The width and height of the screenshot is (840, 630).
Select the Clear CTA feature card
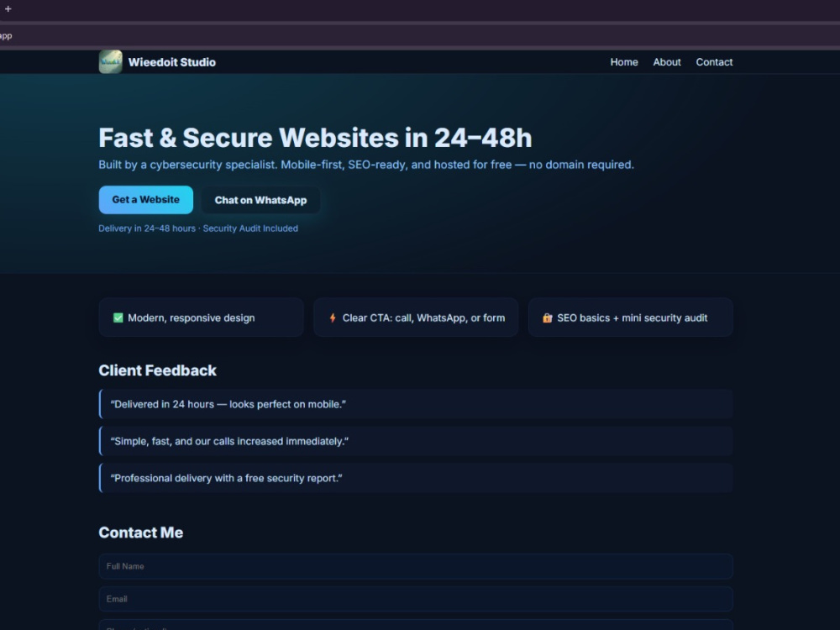[x=416, y=318]
